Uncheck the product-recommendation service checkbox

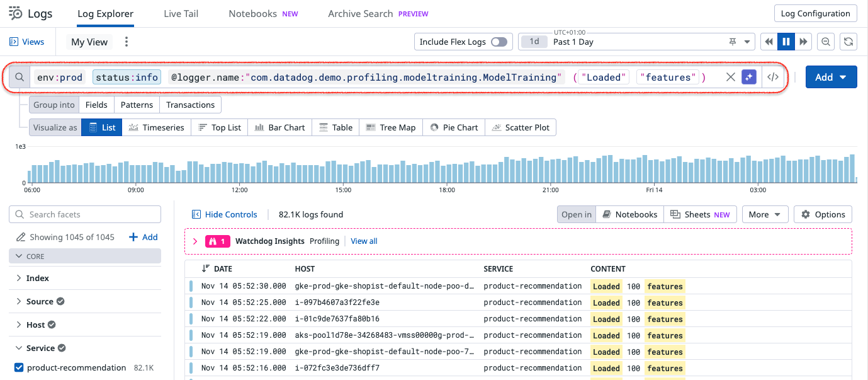(18, 367)
